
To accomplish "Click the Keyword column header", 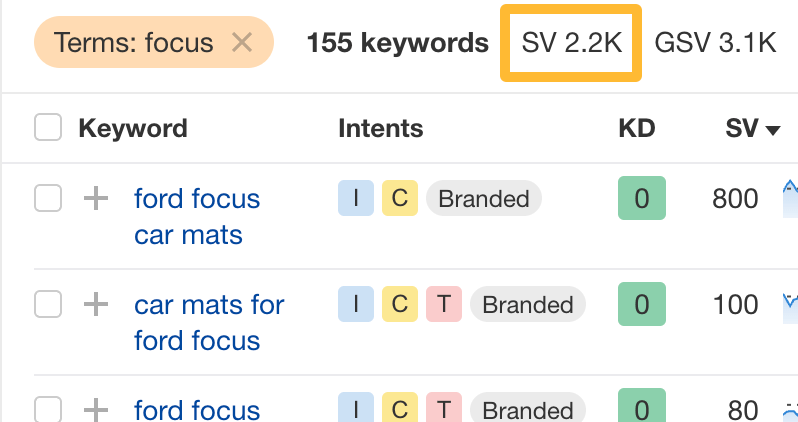I will click(x=132, y=128).
